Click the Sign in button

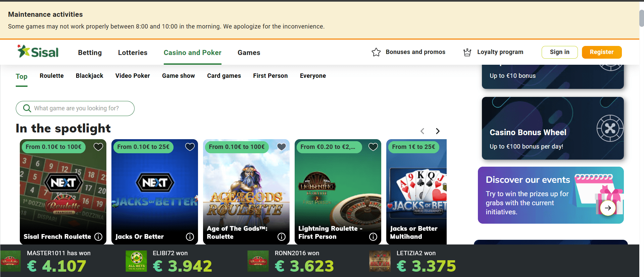[559, 52]
